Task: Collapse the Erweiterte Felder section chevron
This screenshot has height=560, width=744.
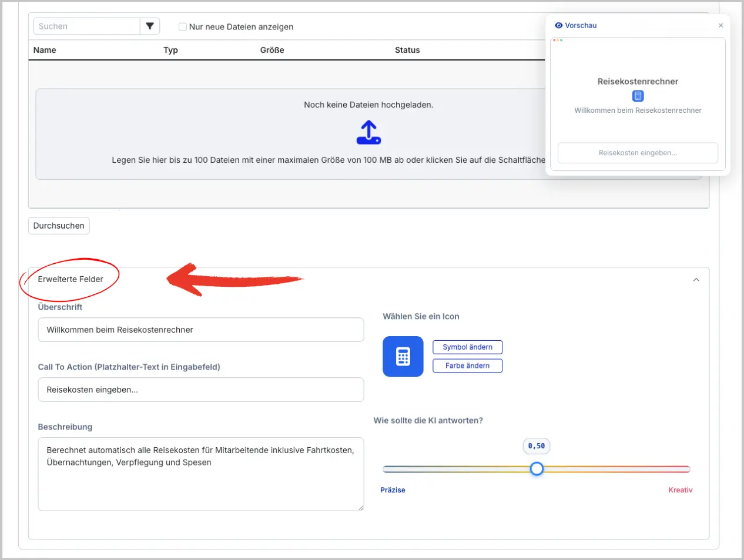Action: click(696, 280)
